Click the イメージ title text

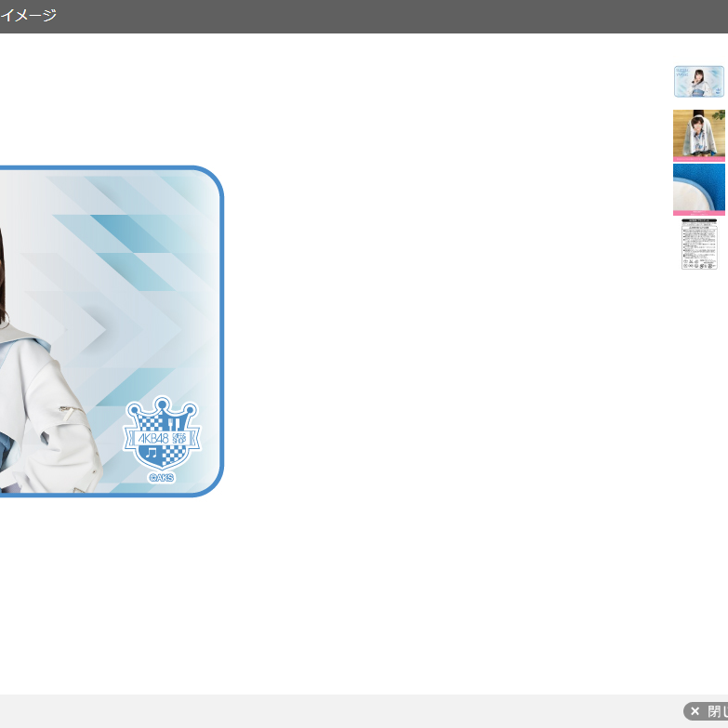28,16
